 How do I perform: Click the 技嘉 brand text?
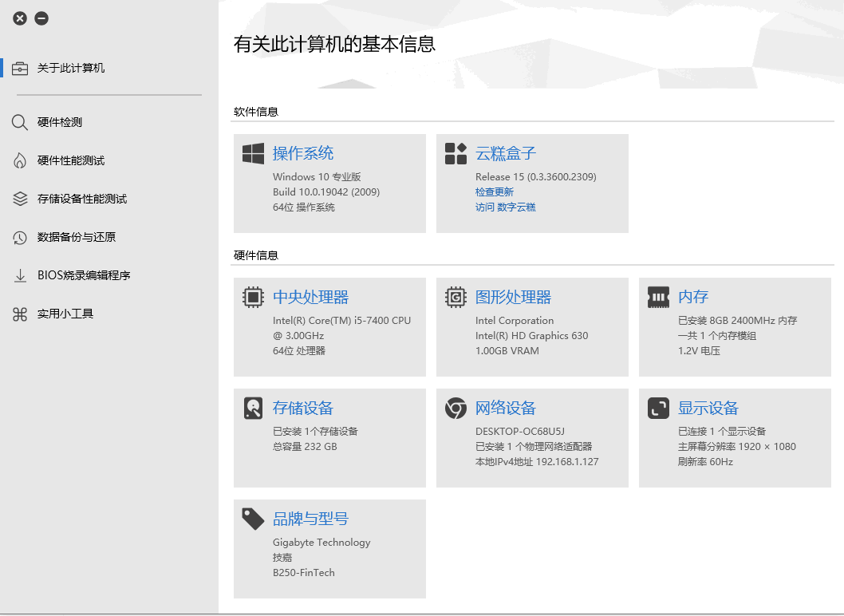coord(282,557)
